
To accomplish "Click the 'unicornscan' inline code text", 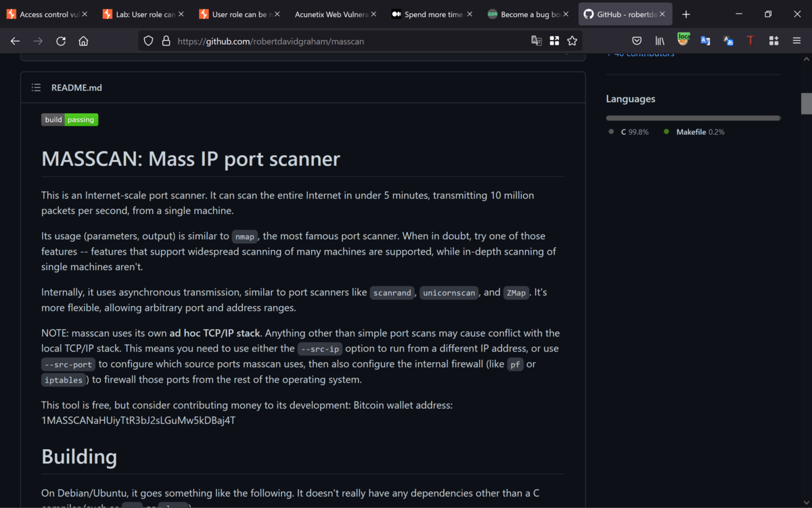I will click(449, 293).
